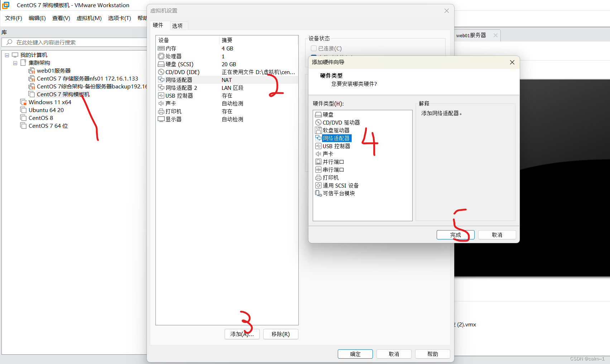Click the web01服务器 VM icon in the library
Viewport: 610px width, 364px height.
[x=32, y=71]
